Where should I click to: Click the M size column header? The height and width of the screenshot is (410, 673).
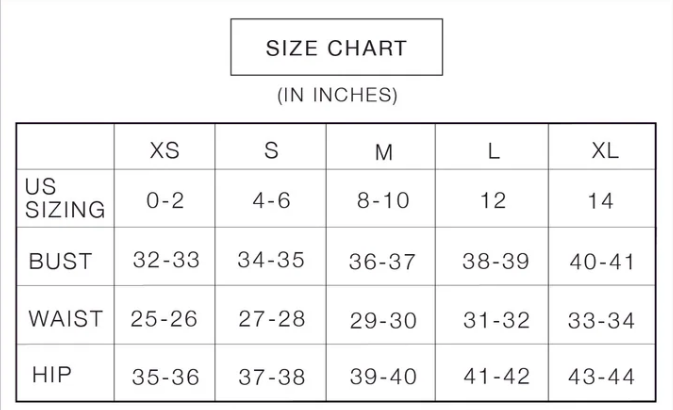click(x=384, y=152)
